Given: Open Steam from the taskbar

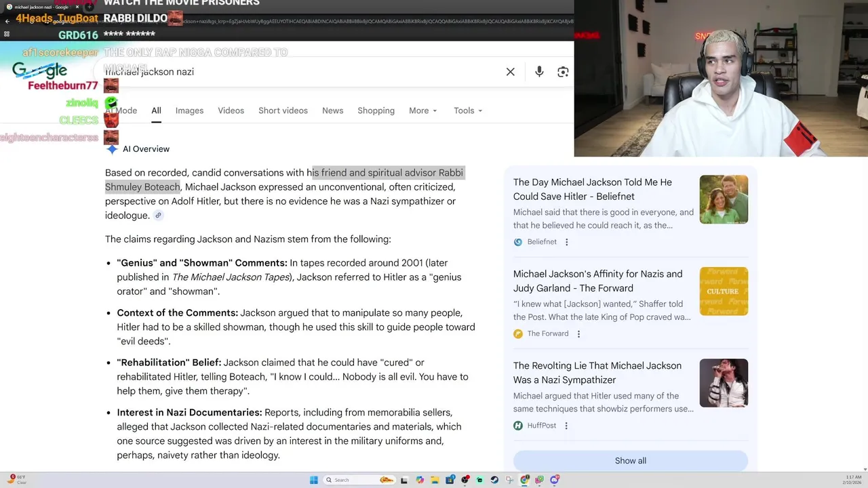Looking at the screenshot, I should (494, 480).
